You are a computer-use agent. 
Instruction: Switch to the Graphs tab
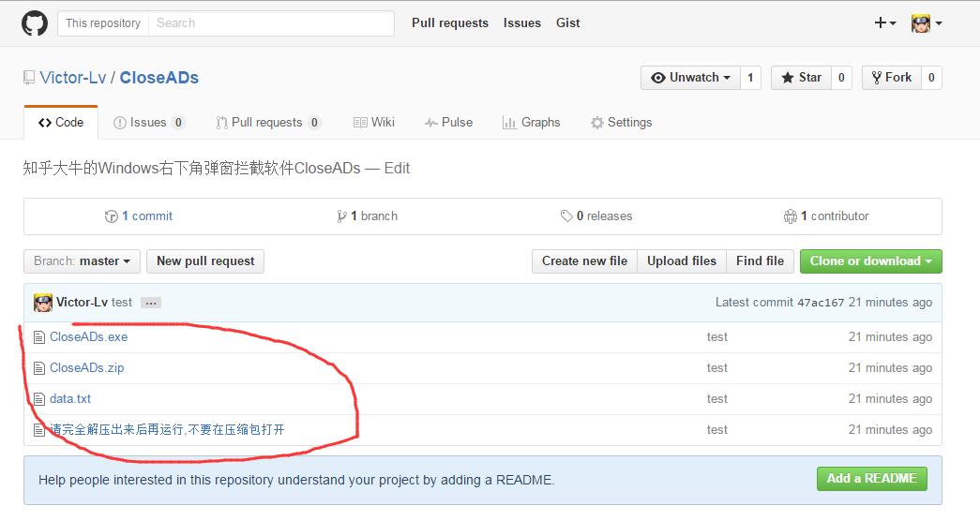pos(531,123)
